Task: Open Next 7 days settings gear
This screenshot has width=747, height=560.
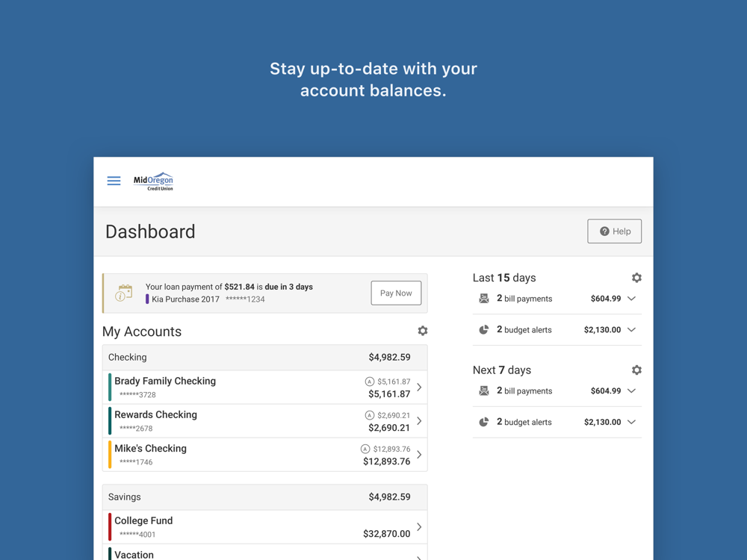Action: (x=636, y=370)
